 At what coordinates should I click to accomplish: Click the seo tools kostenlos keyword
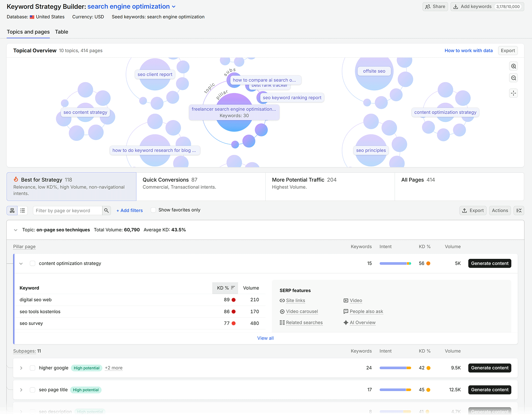click(x=40, y=312)
